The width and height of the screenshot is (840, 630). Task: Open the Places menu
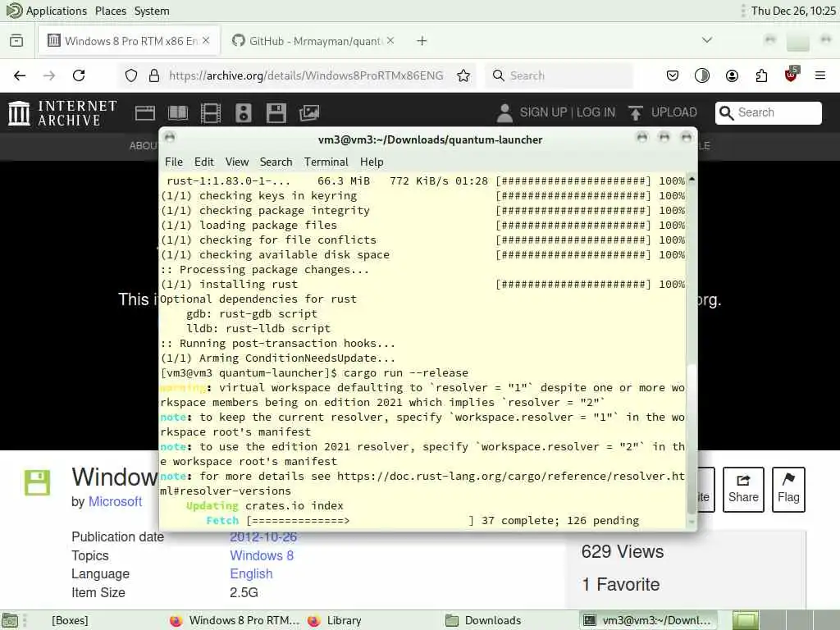(111, 11)
